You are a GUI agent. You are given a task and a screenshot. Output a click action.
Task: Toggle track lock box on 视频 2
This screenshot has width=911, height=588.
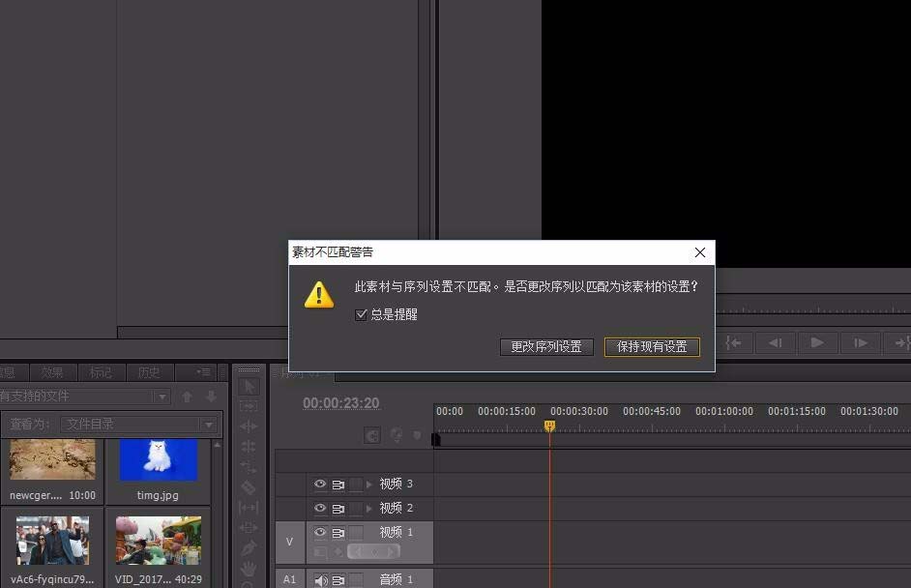(356, 509)
